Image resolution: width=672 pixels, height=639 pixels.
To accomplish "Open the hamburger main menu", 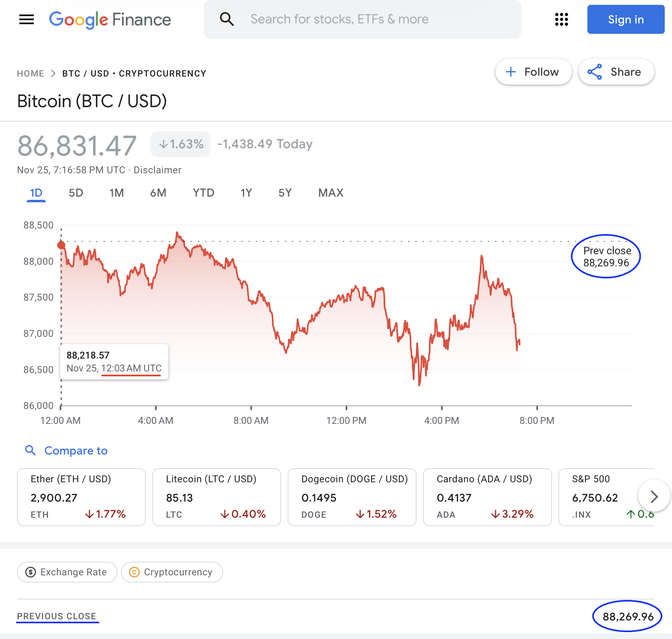I will coord(27,19).
